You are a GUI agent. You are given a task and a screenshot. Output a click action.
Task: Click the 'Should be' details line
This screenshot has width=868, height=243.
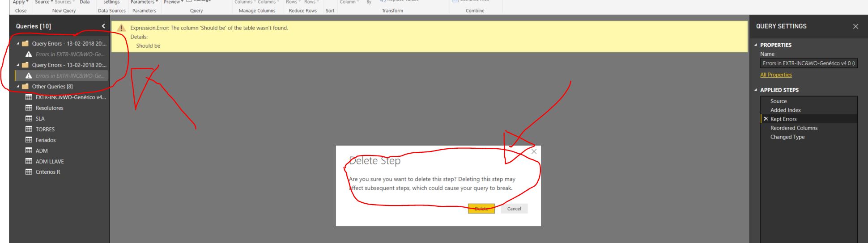(x=148, y=46)
